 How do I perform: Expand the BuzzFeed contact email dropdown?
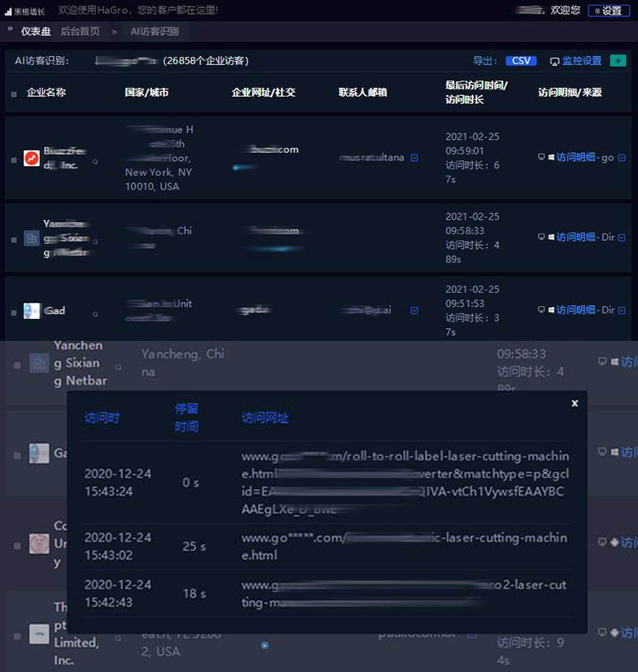414,158
